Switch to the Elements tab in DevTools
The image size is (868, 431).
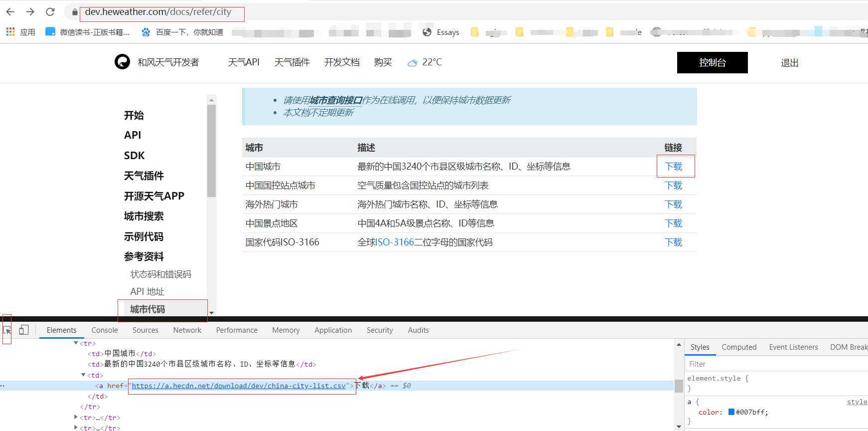61,330
